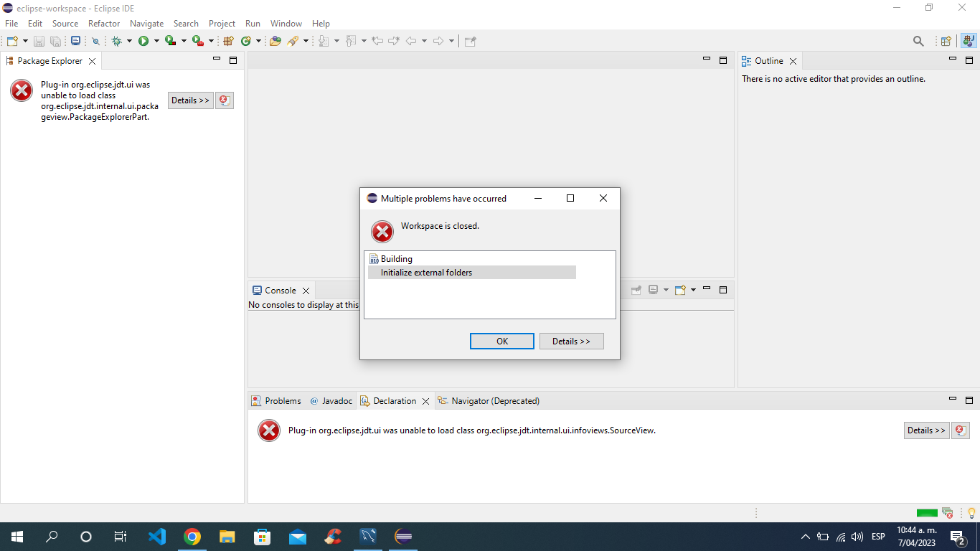Viewport: 980px width, 551px height.
Task: Expand the Search toolbar dropdown arrow
Action: click(306, 41)
